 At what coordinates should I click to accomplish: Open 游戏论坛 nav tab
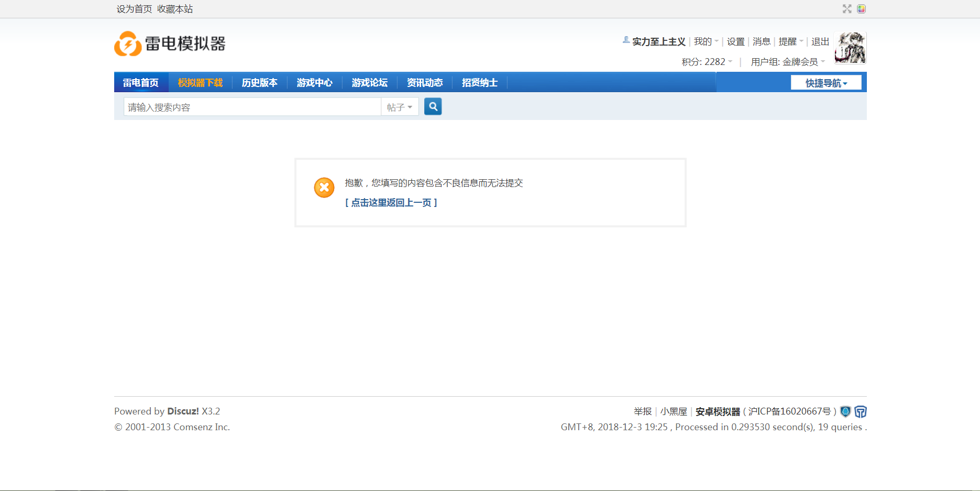pyautogui.click(x=369, y=82)
